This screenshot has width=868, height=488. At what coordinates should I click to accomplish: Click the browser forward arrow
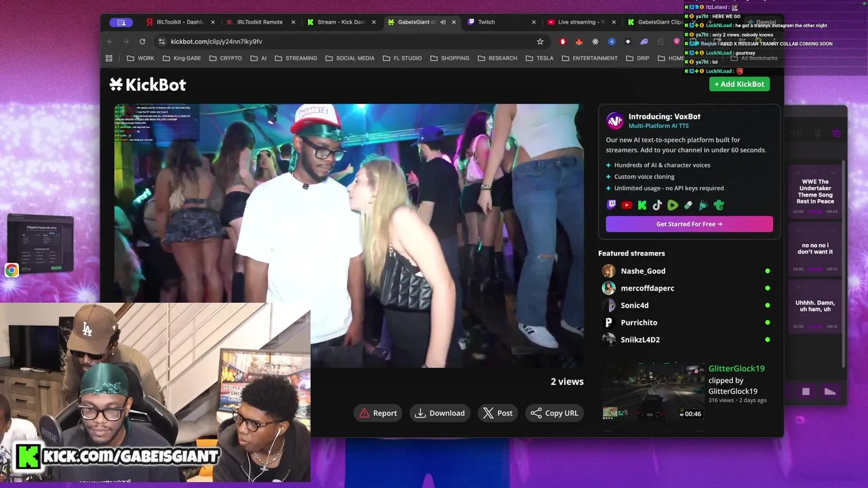pyautogui.click(x=126, y=41)
